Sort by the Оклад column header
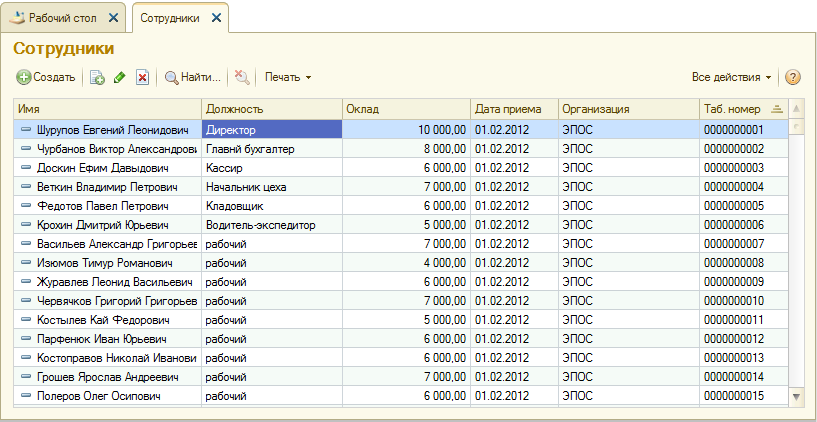The height and width of the screenshot is (422, 817). [406, 109]
